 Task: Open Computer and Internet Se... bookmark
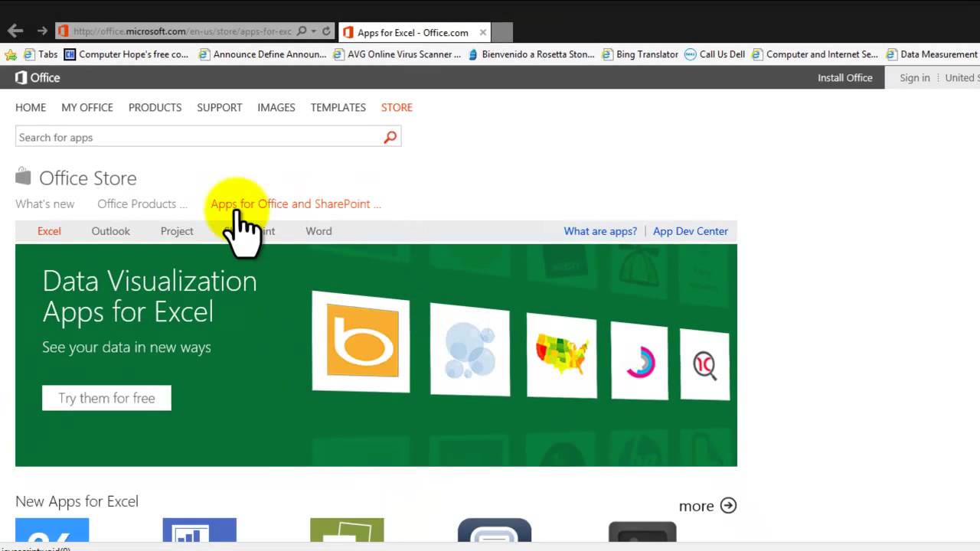[x=815, y=54]
